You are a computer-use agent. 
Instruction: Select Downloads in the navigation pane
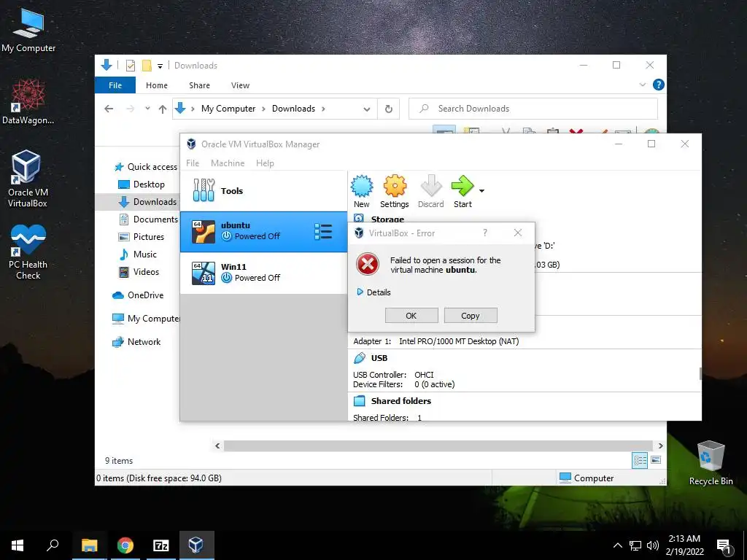(x=147, y=202)
